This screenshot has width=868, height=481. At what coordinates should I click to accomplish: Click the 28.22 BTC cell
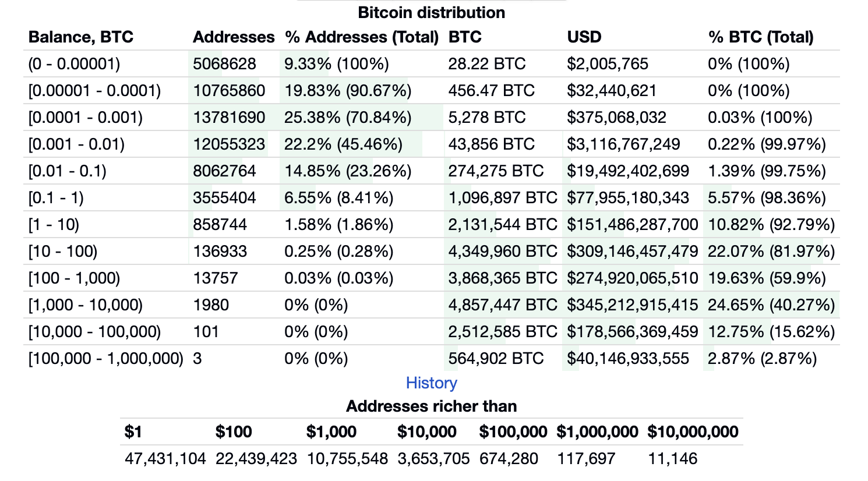(486, 64)
